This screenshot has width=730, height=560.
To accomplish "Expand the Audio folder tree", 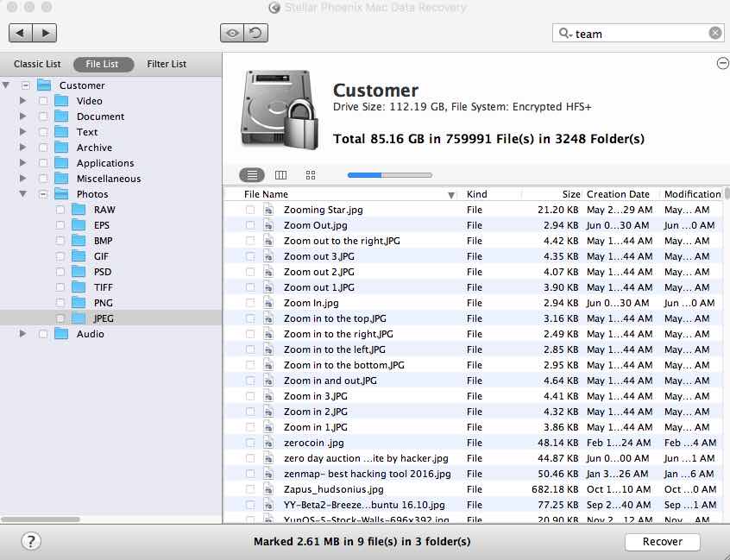I will [23, 334].
